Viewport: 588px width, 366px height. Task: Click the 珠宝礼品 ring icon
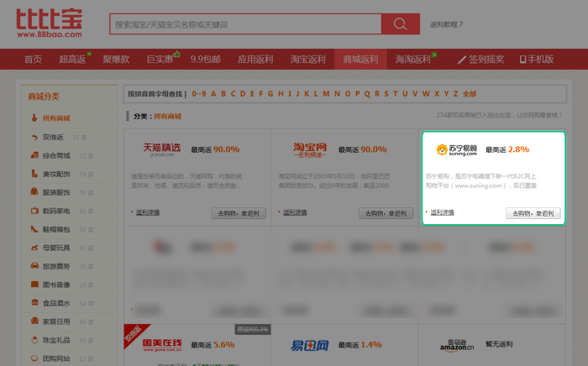34,339
